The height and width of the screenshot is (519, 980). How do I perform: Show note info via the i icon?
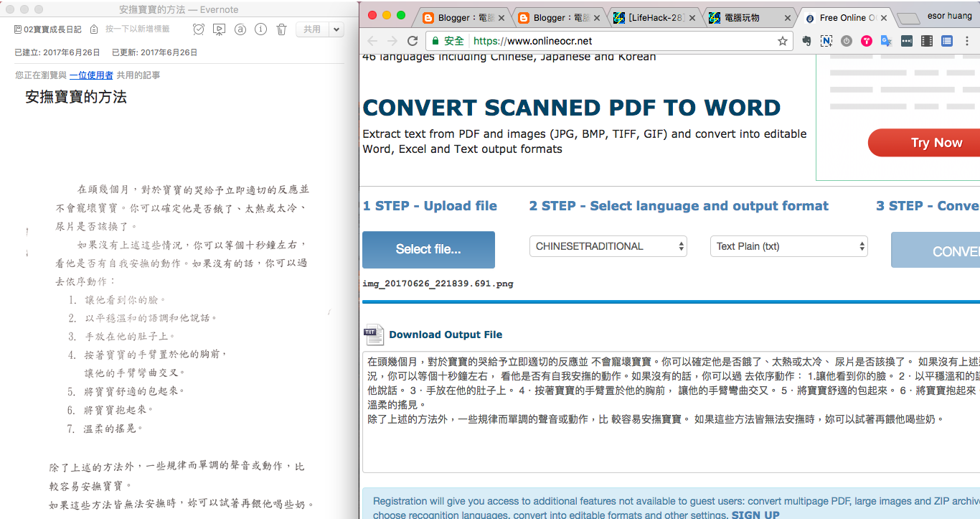(261, 29)
